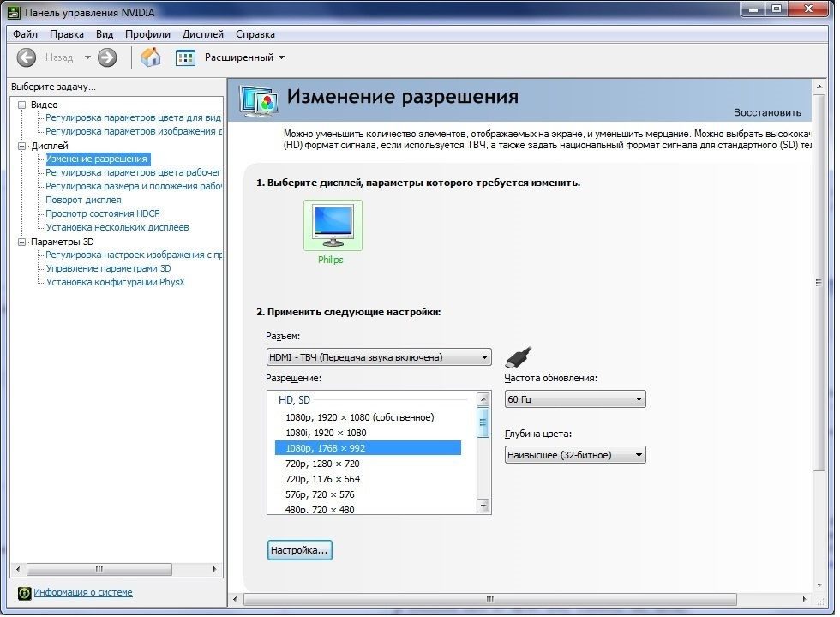Click the HDMI connector icon
Image resolution: width=840 pixels, height=617 pixels.
pos(519,356)
